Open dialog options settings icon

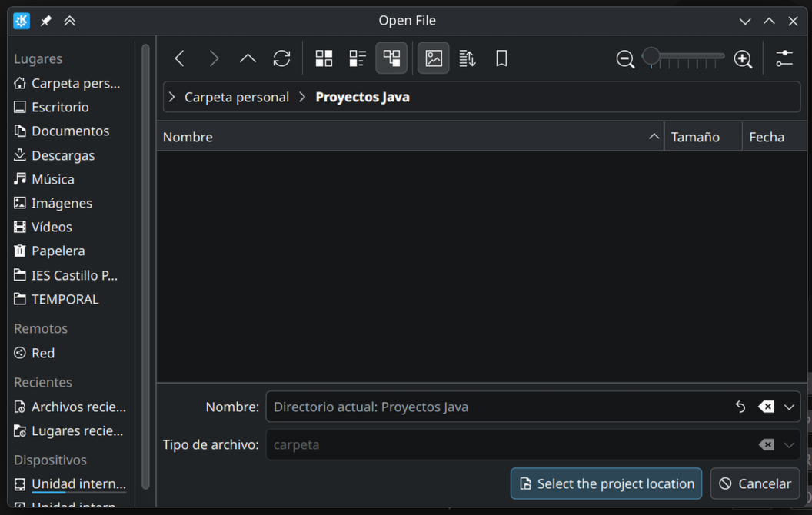tap(784, 58)
